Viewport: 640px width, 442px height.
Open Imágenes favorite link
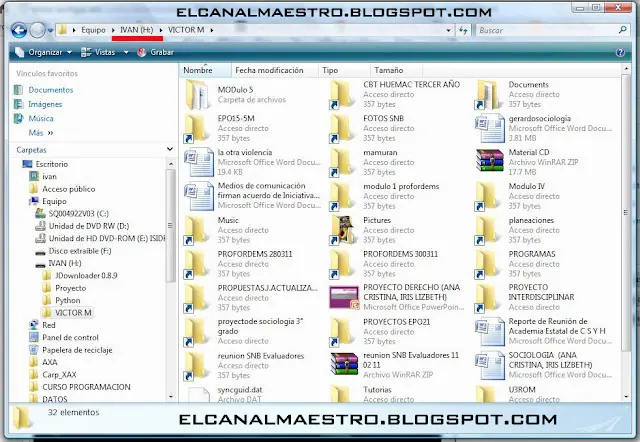(45, 104)
